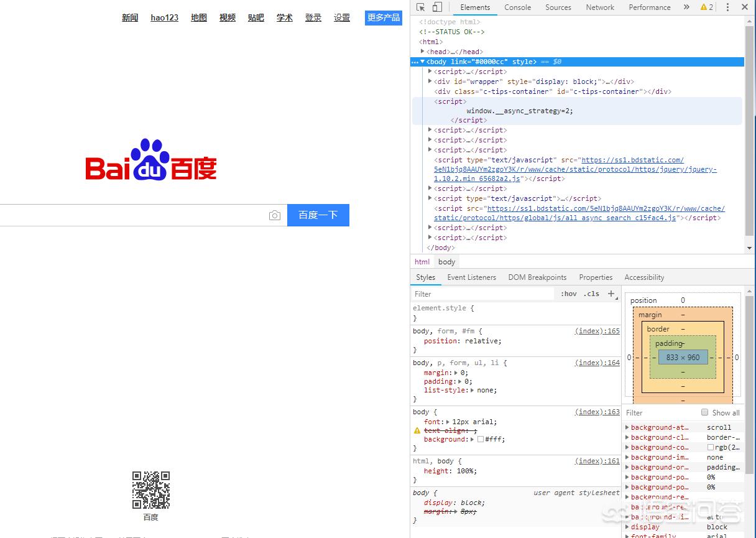The height and width of the screenshot is (538, 756).
Task: Click the text-align warning icon
Action: pyautogui.click(x=417, y=430)
